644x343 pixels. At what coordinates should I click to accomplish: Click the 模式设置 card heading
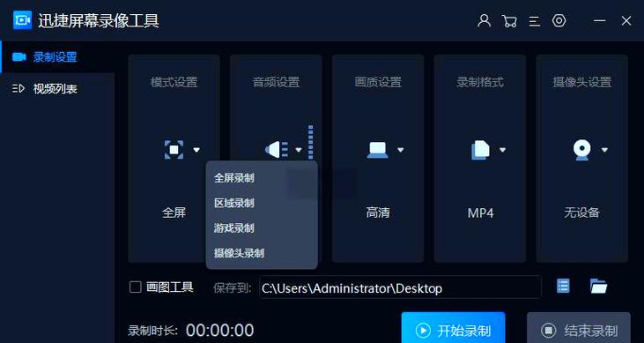click(x=174, y=82)
